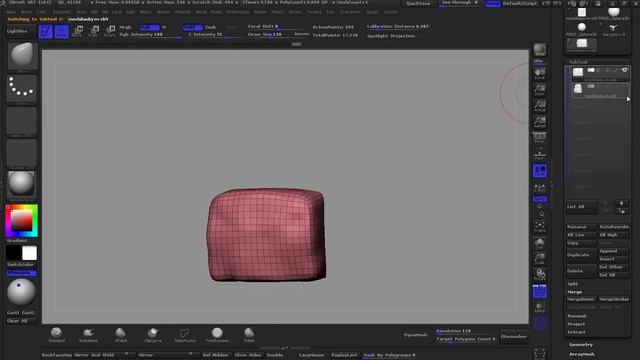
Task: Click the Append subtool button
Action: click(613, 251)
